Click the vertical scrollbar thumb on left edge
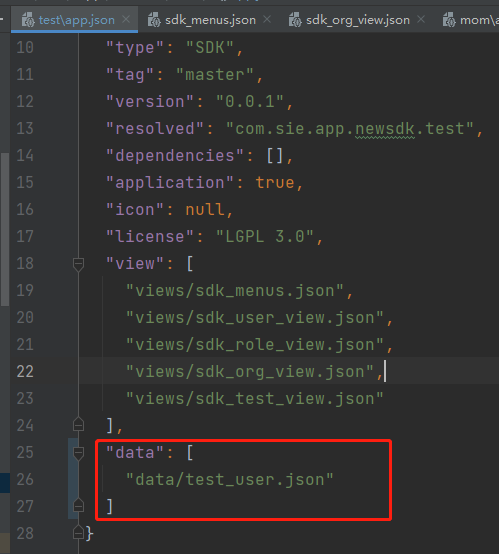Screen dimensions: 499x554 (5, 229)
